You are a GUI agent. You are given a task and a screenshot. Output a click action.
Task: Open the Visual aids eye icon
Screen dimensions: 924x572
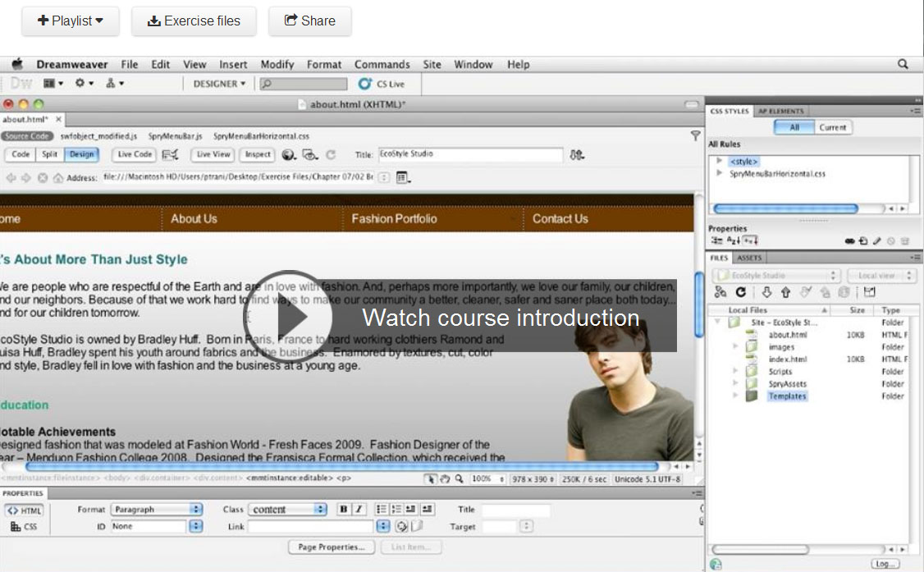[310, 155]
